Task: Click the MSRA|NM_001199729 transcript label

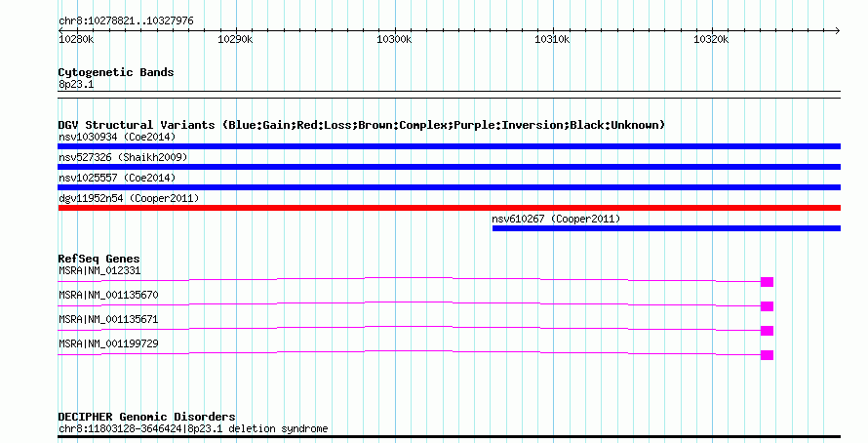Action: point(108,343)
